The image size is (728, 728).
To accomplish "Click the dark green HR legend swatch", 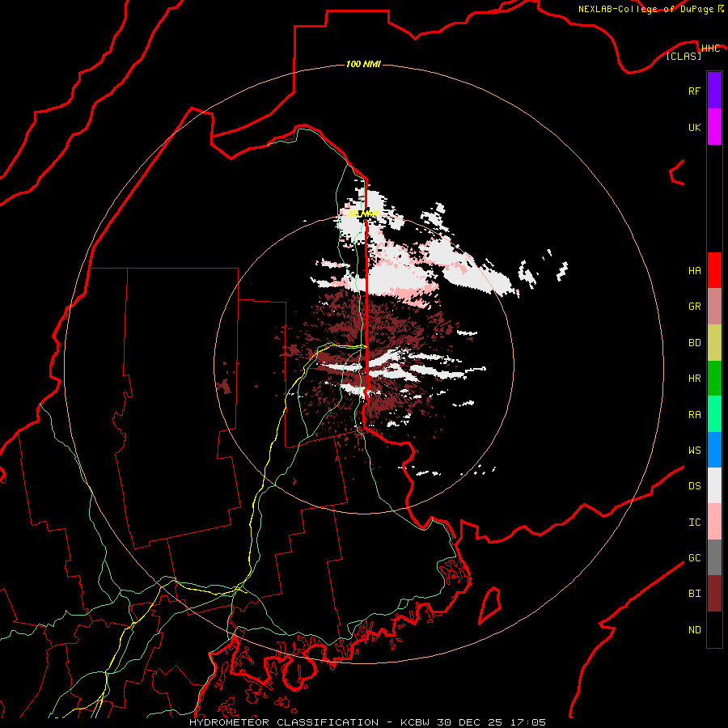I will 714,379.
